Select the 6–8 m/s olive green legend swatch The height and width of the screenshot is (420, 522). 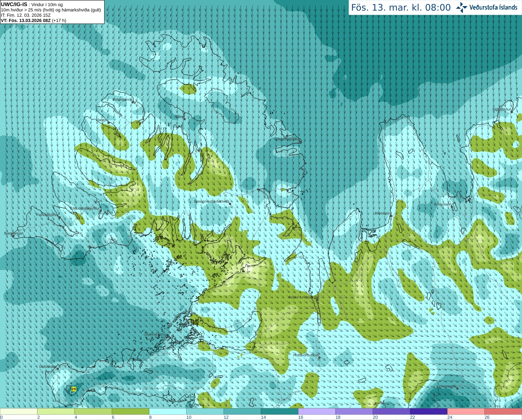click(130, 411)
